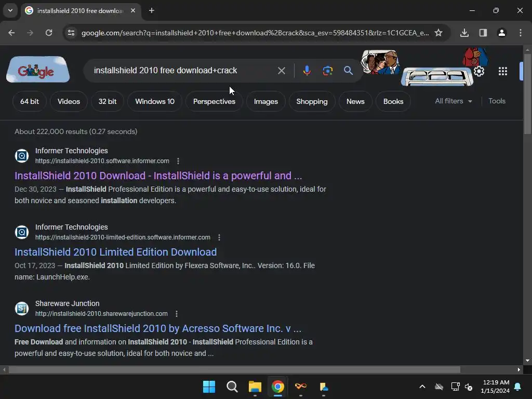Click the installshield-2010.software.informer.com URL

(102, 161)
